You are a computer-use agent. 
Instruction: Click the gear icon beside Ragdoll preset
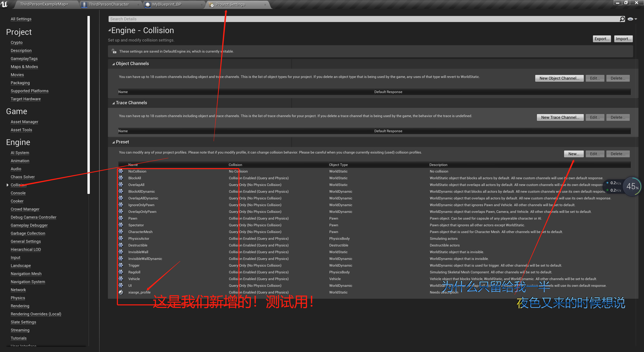point(121,272)
